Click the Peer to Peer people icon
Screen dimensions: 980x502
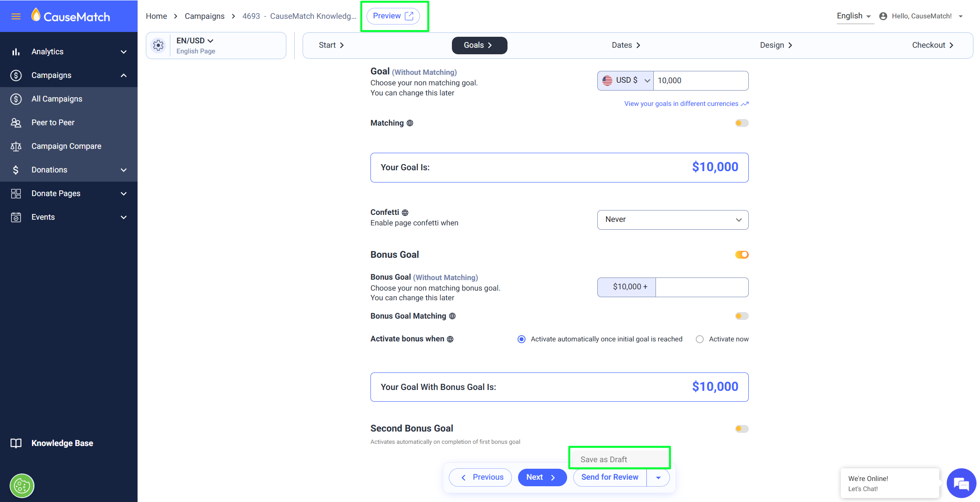[x=16, y=123]
